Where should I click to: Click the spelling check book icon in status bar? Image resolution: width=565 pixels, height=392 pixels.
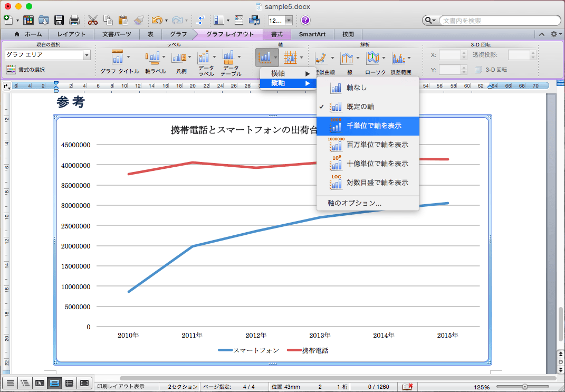[407, 387]
